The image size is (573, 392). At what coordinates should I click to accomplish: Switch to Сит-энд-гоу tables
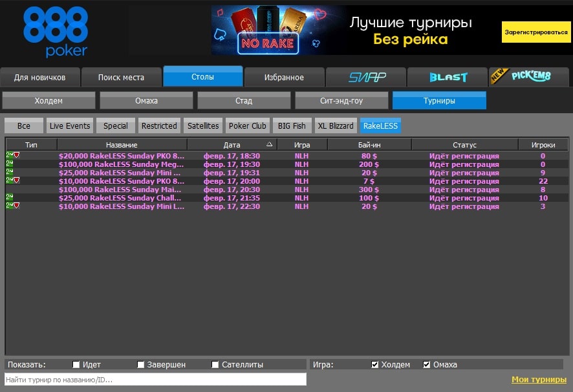pyautogui.click(x=341, y=100)
